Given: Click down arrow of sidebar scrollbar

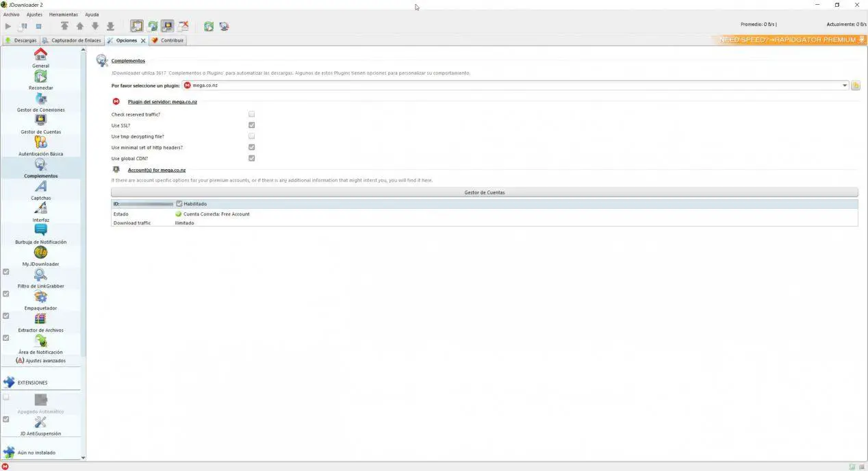Looking at the screenshot, I should point(84,457).
